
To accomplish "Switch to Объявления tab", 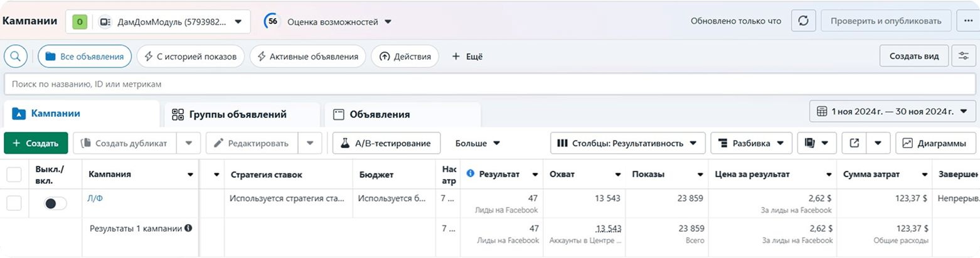I will (402, 114).
